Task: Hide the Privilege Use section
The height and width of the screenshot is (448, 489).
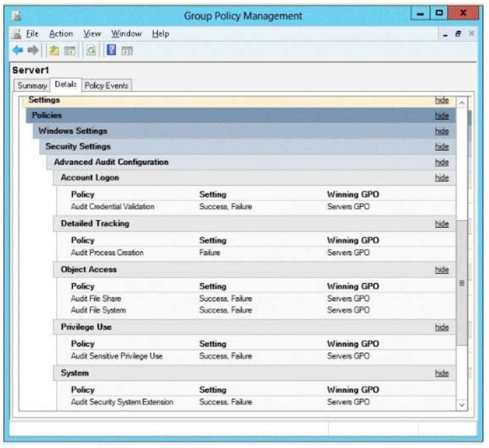Action: pos(442,327)
